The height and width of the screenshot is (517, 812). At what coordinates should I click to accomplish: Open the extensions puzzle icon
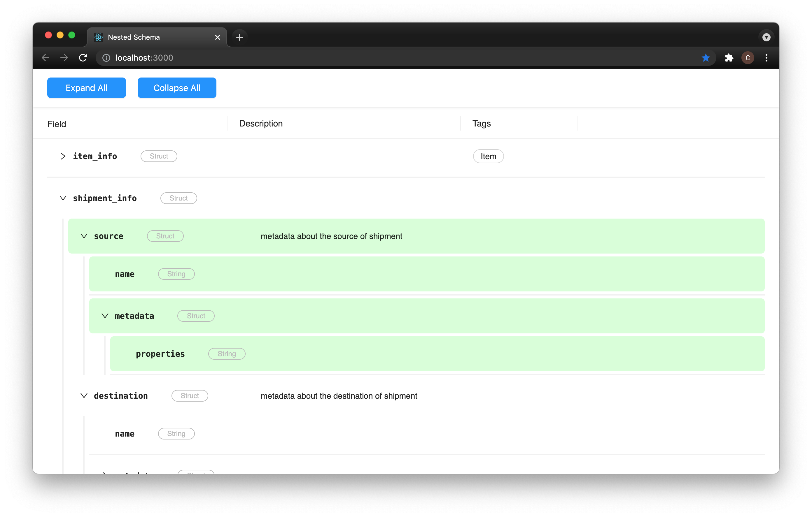click(729, 58)
